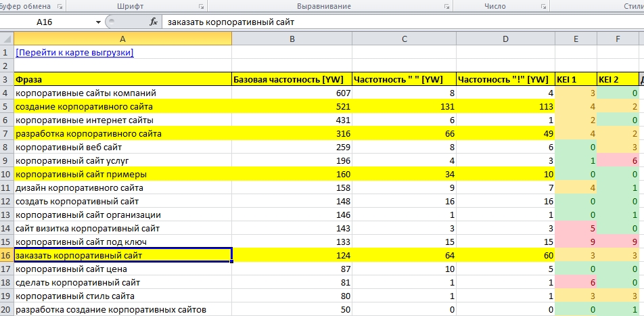
Task: Open the Alignment group dialog launcher
Action: (x=446, y=7)
